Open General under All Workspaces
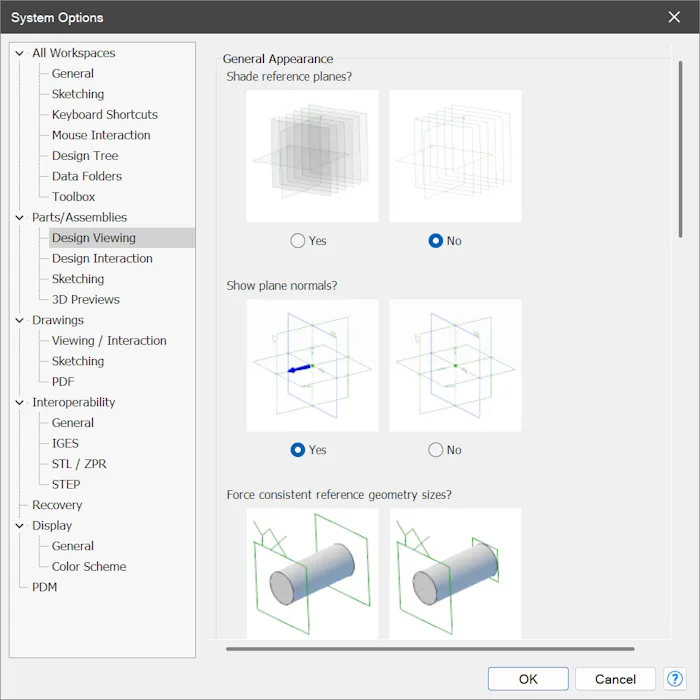 point(73,73)
